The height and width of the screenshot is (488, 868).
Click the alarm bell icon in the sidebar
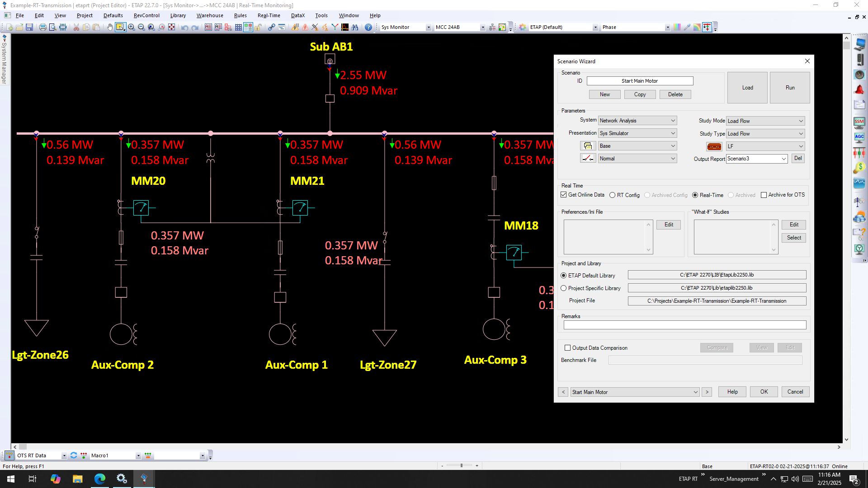(x=859, y=89)
